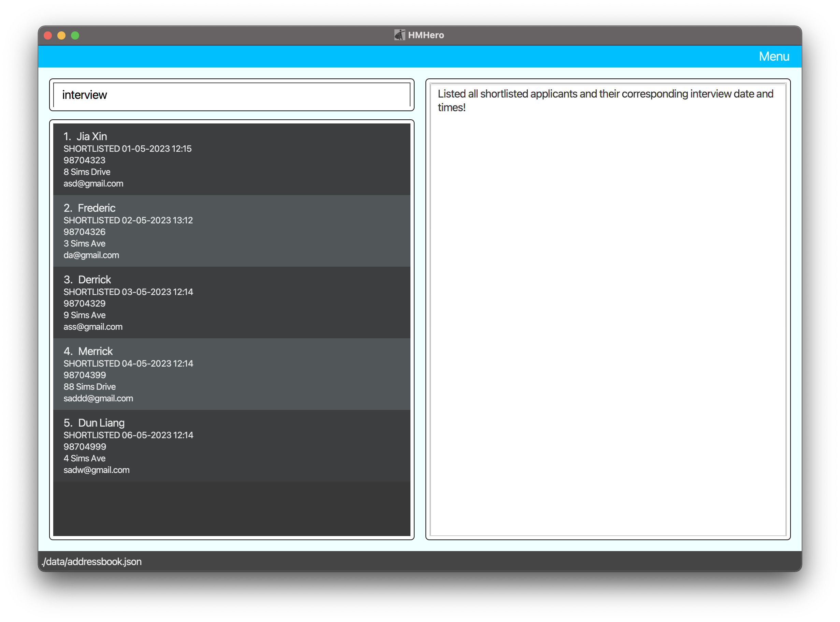
Task: Click the HMHero app icon in title bar
Action: 399,35
